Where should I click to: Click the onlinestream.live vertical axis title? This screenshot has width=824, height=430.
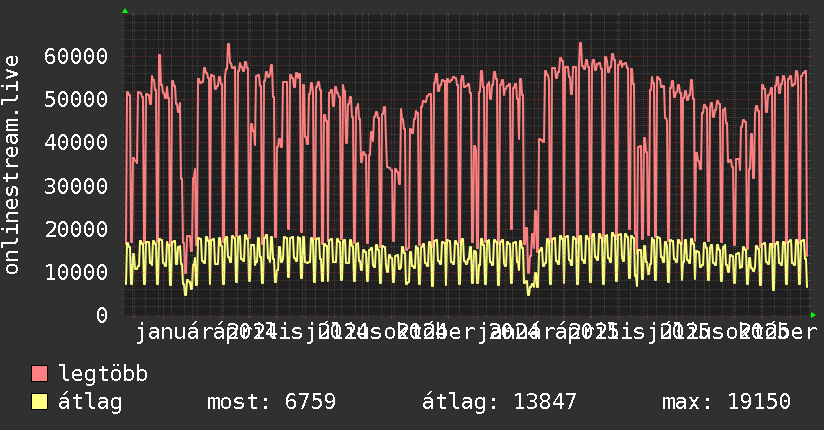12,165
